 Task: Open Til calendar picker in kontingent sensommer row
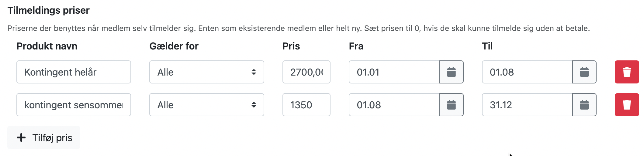click(x=584, y=105)
